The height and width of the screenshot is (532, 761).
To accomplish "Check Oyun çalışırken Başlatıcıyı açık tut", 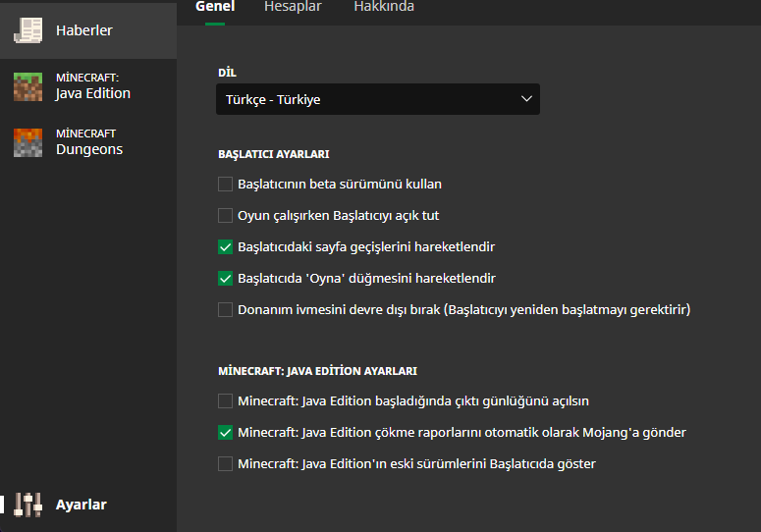I will [x=226, y=215].
